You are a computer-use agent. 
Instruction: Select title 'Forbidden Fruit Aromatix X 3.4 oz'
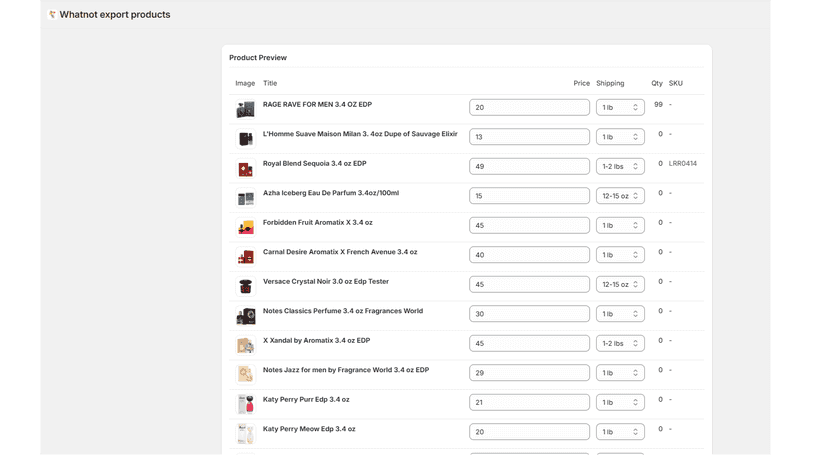pyautogui.click(x=318, y=222)
